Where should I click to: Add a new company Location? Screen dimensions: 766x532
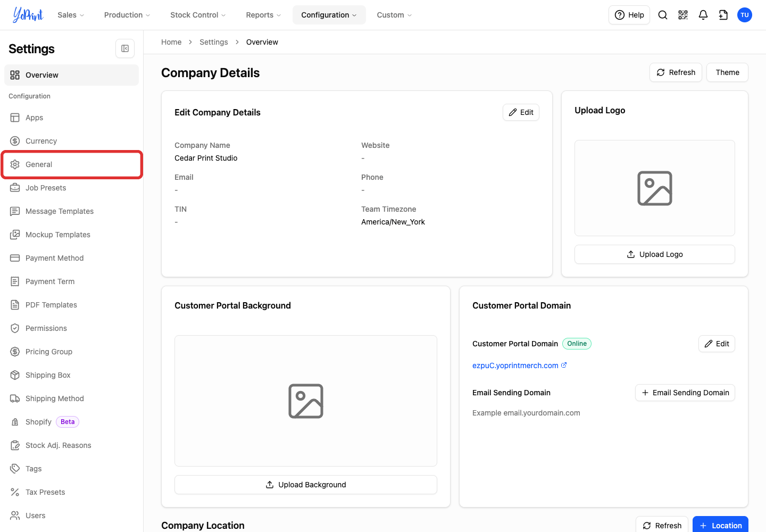(x=720, y=525)
